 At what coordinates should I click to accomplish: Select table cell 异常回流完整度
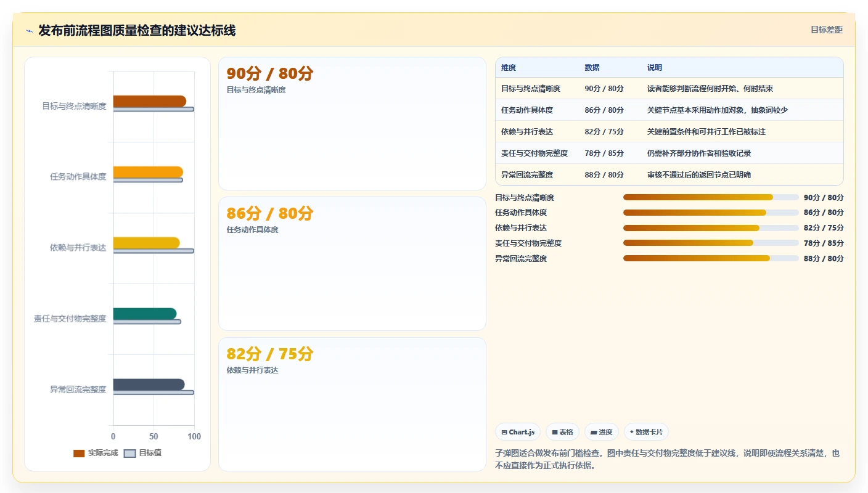(527, 175)
